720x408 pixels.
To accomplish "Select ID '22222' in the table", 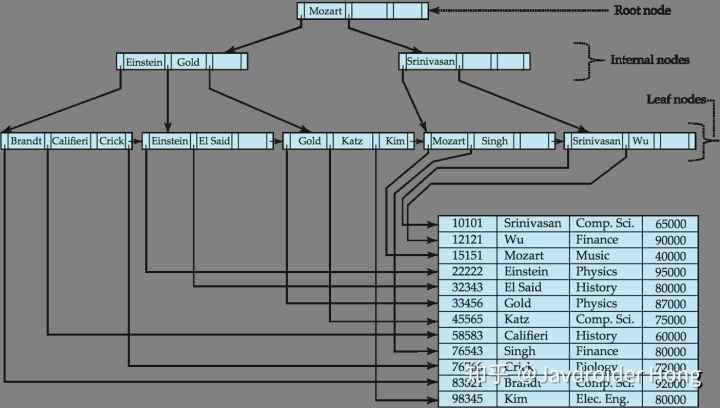I will pos(467,272).
